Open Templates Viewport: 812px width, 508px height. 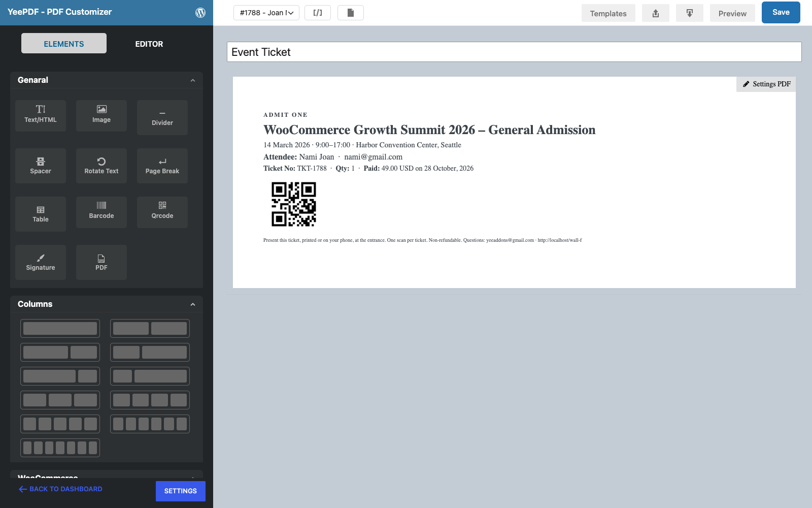click(608, 13)
